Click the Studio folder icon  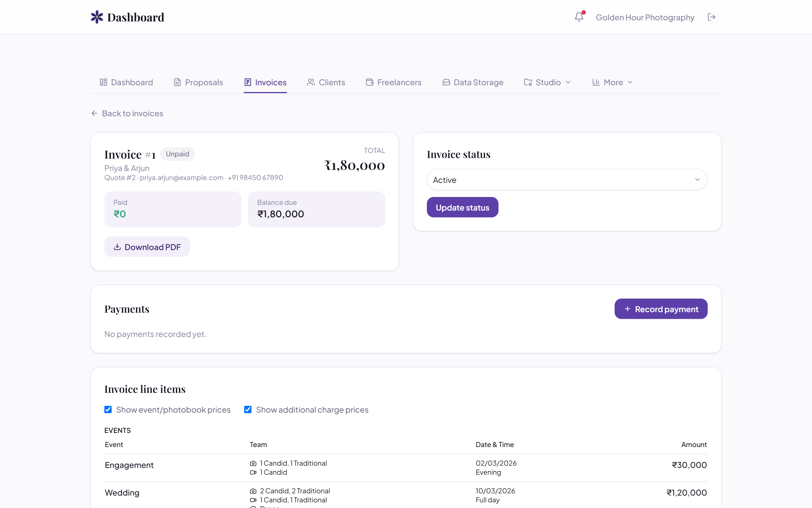click(x=528, y=82)
